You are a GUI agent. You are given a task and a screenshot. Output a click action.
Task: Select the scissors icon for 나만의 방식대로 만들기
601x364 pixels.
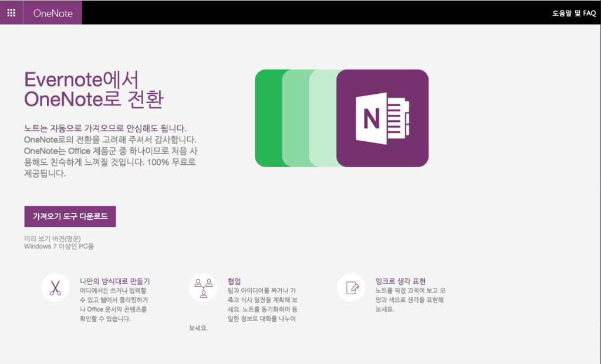[57, 288]
